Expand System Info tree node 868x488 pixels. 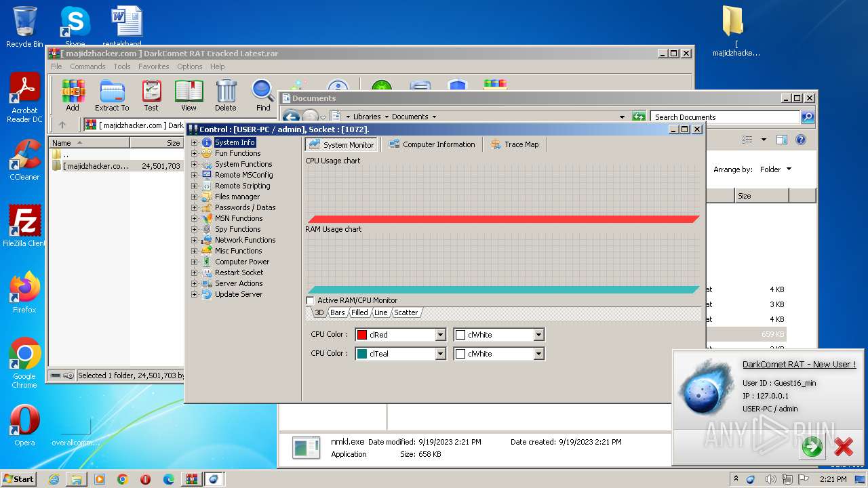pyautogui.click(x=194, y=142)
